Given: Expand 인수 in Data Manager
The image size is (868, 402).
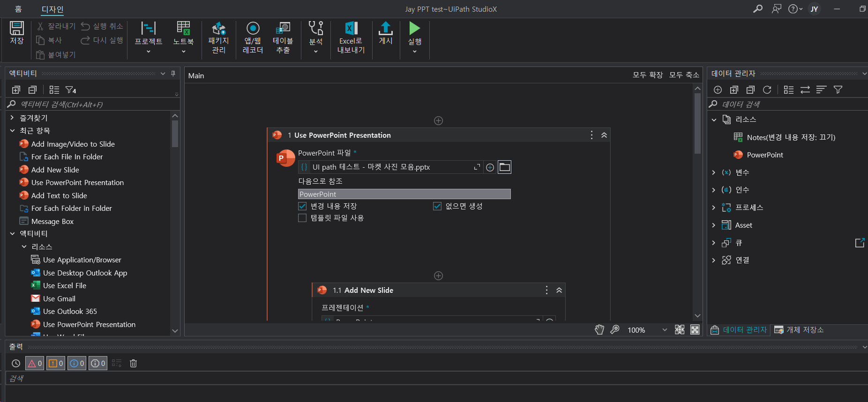Looking at the screenshot, I should tap(713, 190).
